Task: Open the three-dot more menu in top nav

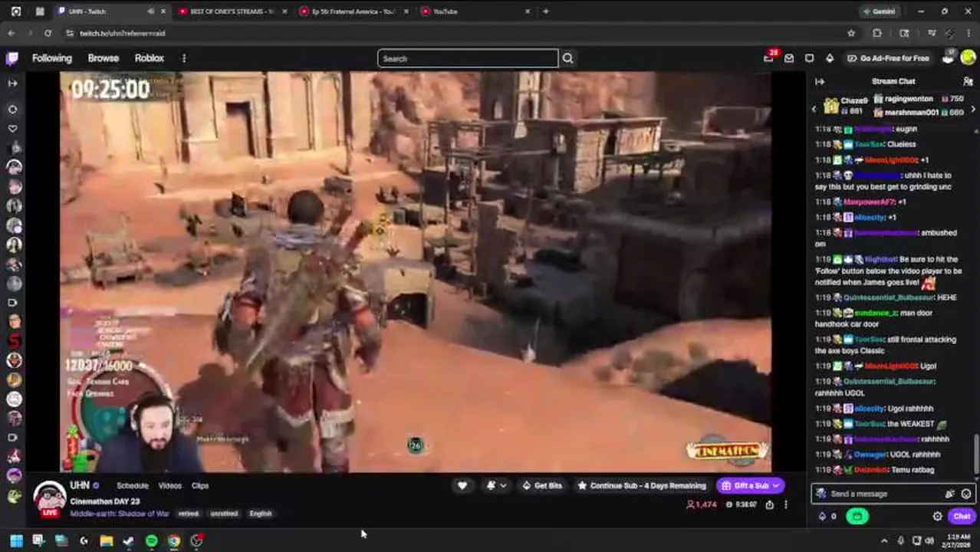Action: [x=184, y=58]
